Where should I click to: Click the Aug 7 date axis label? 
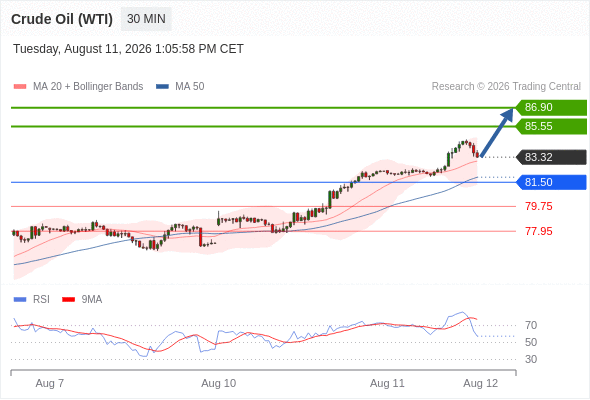50,383
